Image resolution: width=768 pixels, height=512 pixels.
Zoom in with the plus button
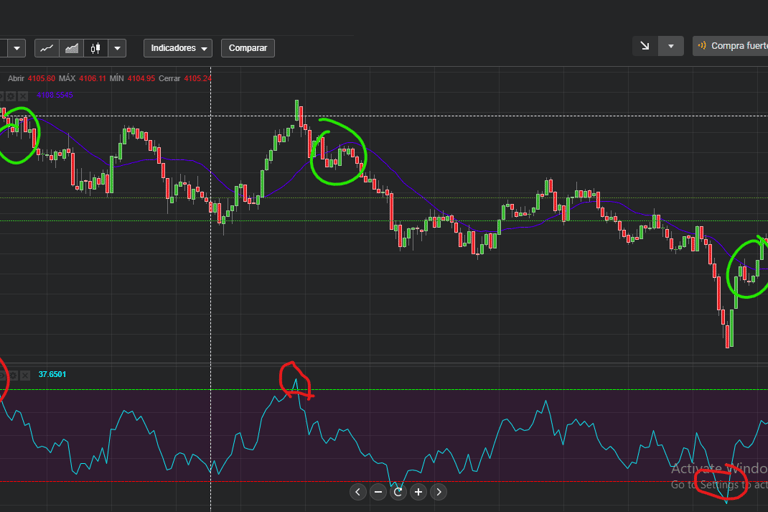(x=418, y=492)
